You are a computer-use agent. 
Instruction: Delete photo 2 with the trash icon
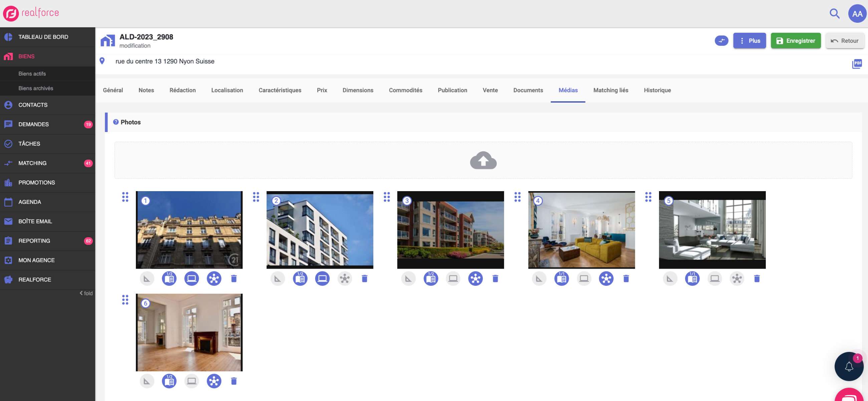[x=365, y=279]
